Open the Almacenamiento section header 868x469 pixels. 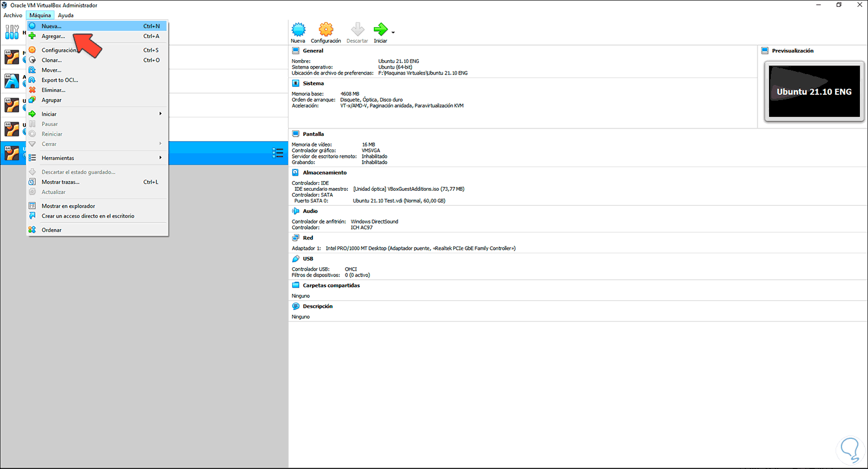coord(325,172)
